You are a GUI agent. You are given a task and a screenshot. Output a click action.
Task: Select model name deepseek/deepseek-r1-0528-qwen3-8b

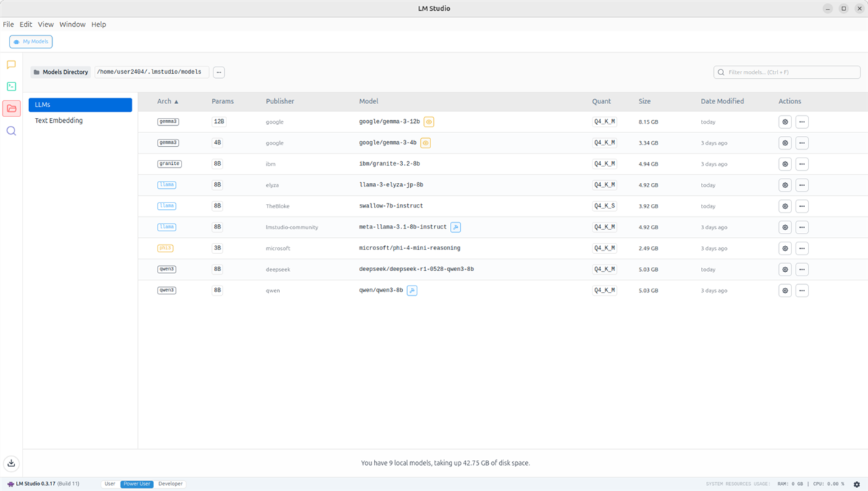tap(417, 269)
